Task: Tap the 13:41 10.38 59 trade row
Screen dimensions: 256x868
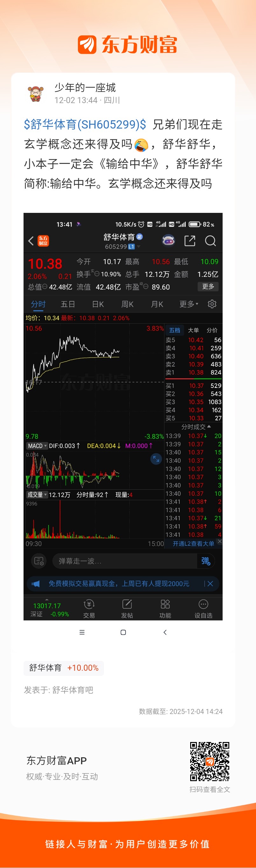Action: [x=193, y=526]
